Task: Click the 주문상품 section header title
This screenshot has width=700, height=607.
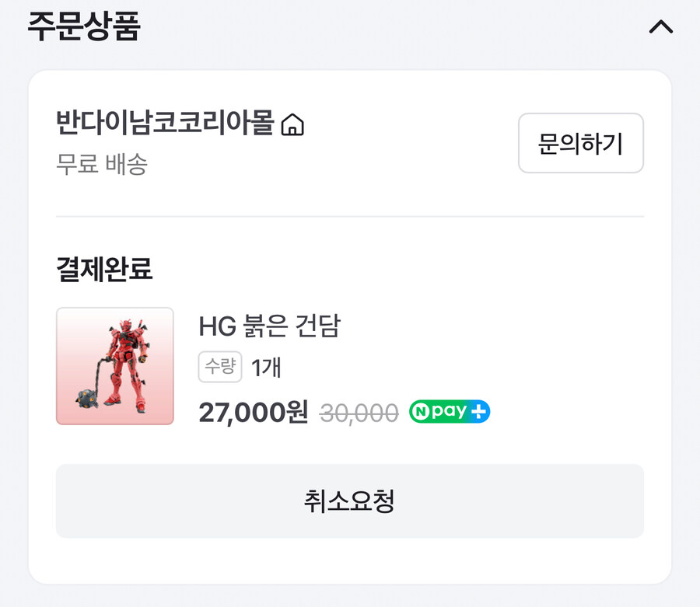Action: [x=83, y=26]
